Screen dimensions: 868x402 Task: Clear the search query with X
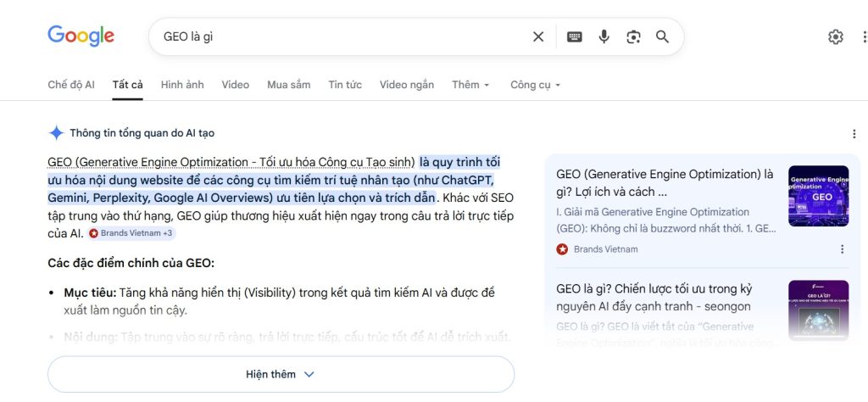tap(538, 37)
